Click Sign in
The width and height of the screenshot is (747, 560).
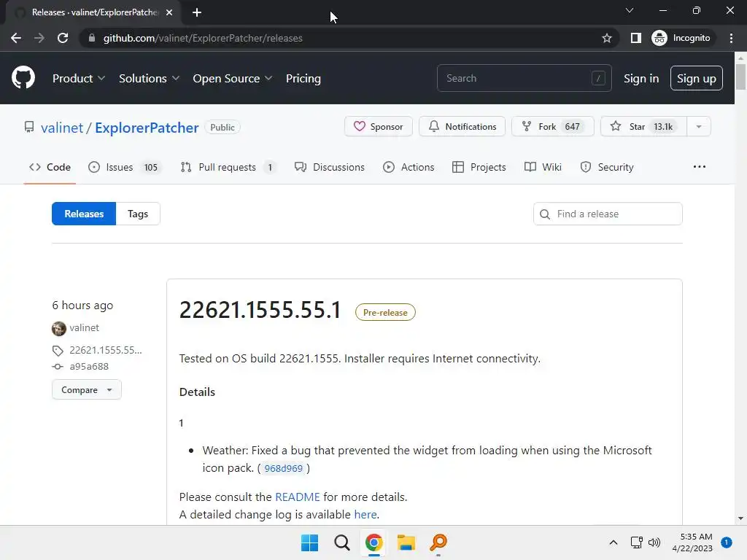(x=641, y=79)
